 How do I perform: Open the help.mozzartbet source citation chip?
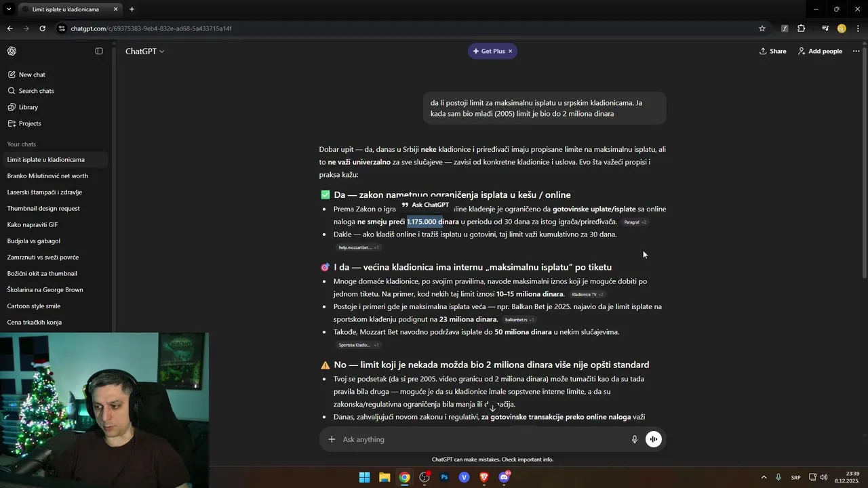pos(359,247)
